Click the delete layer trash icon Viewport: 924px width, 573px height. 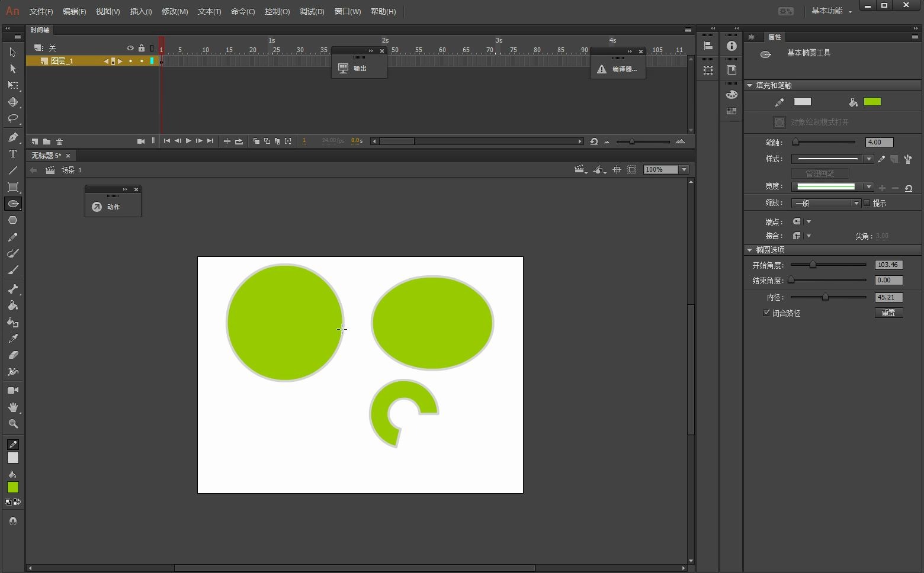pos(59,141)
